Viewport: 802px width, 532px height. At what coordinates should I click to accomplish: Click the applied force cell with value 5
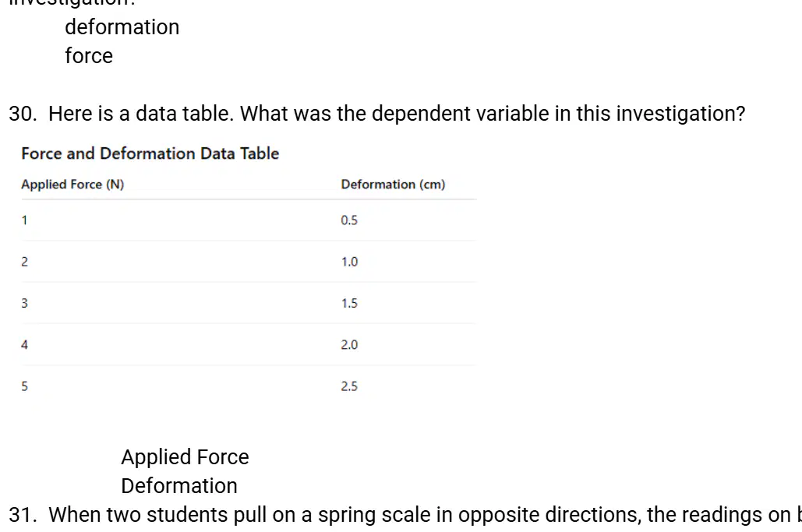tap(25, 386)
